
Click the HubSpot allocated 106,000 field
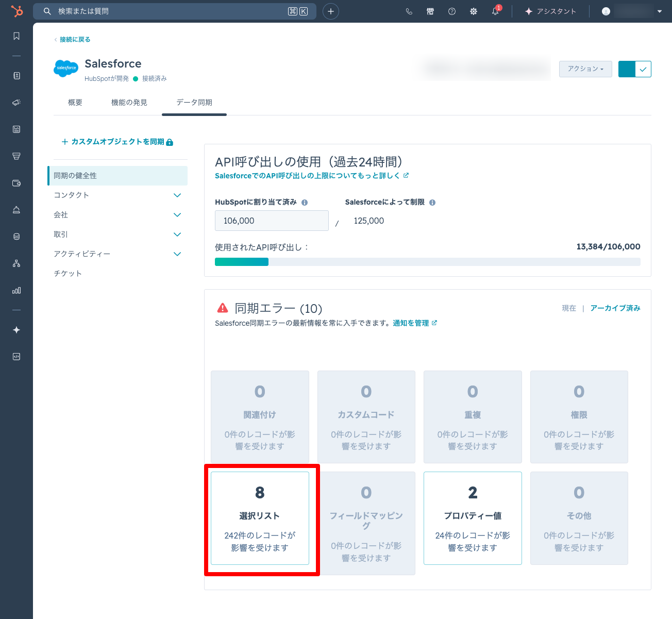pos(272,221)
